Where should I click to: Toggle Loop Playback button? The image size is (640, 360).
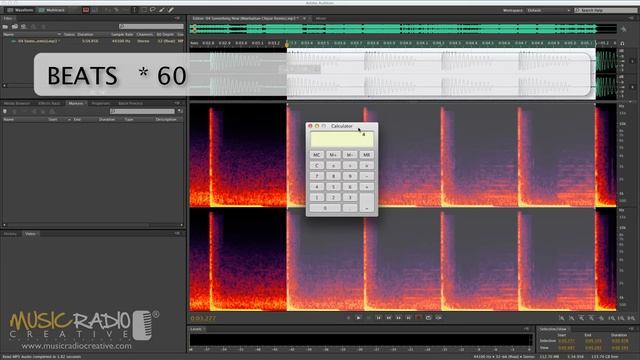click(x=429, y=318)
